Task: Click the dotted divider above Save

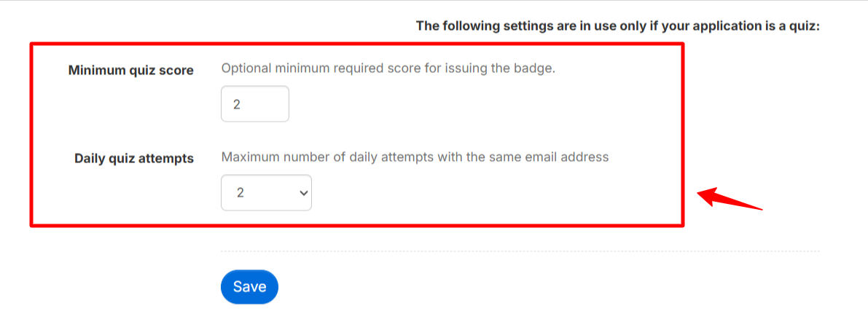Action: (520, 251)
